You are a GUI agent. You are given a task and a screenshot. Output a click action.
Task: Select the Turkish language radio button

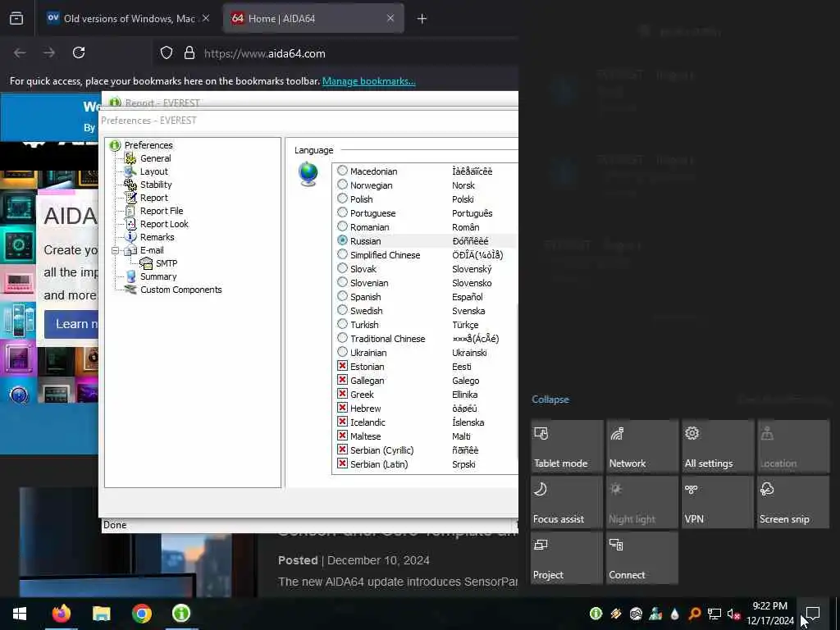coord(342,324)
